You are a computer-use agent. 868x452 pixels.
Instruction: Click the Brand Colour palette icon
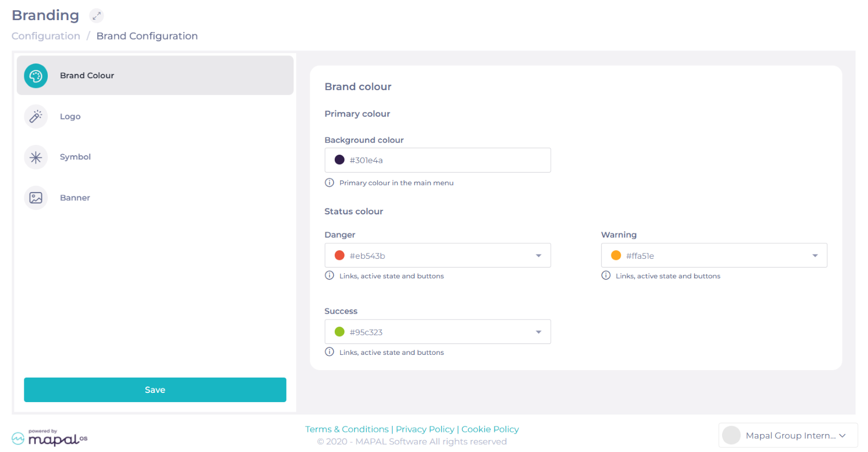(36, 76)
